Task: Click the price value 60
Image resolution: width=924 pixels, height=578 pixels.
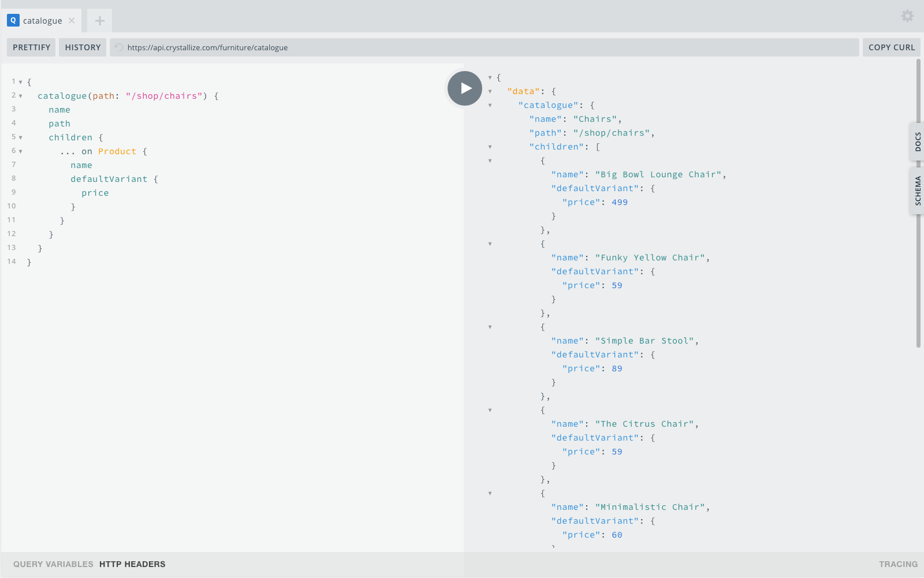Action: point(617,535)
